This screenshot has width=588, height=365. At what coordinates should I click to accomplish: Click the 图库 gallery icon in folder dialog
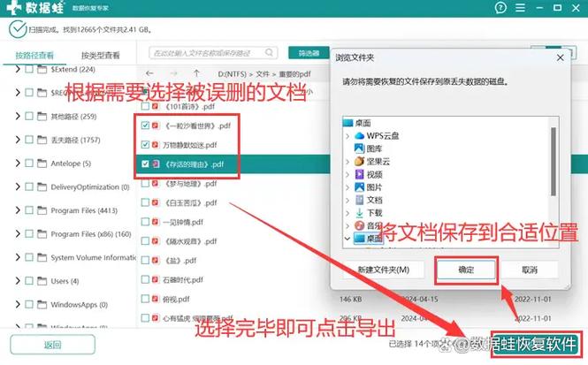tap(359, 148)
